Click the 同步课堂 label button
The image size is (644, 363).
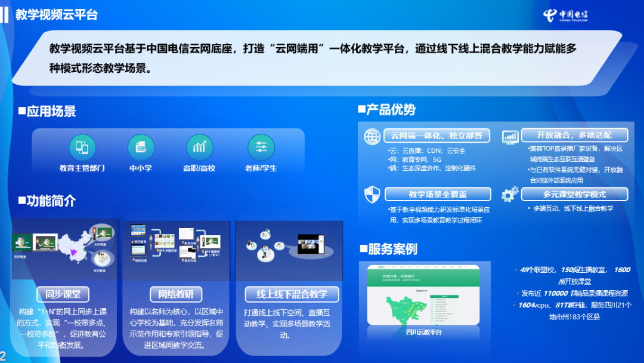tap(63, 294)
